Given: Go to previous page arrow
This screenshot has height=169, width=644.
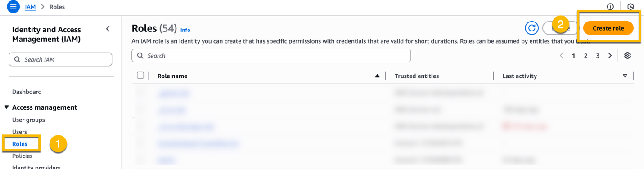Looking at the screenshot, I should click(x=561, y=56).
